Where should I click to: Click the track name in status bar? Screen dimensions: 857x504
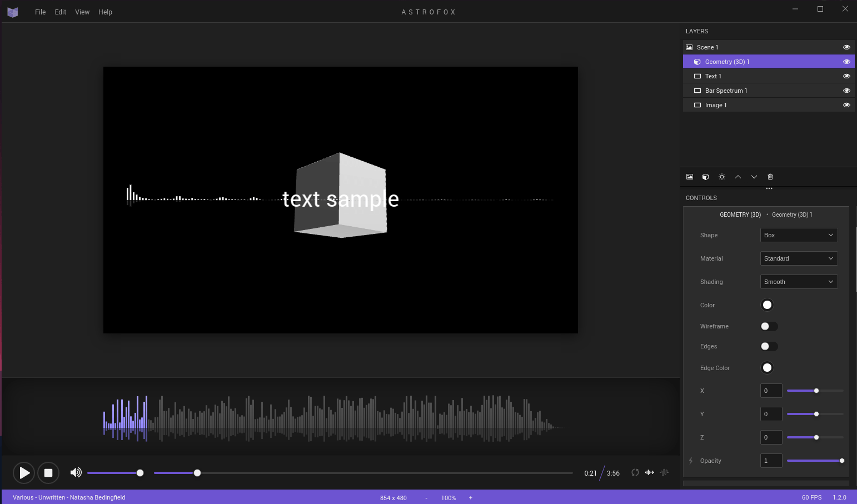(x=69, y=497)
